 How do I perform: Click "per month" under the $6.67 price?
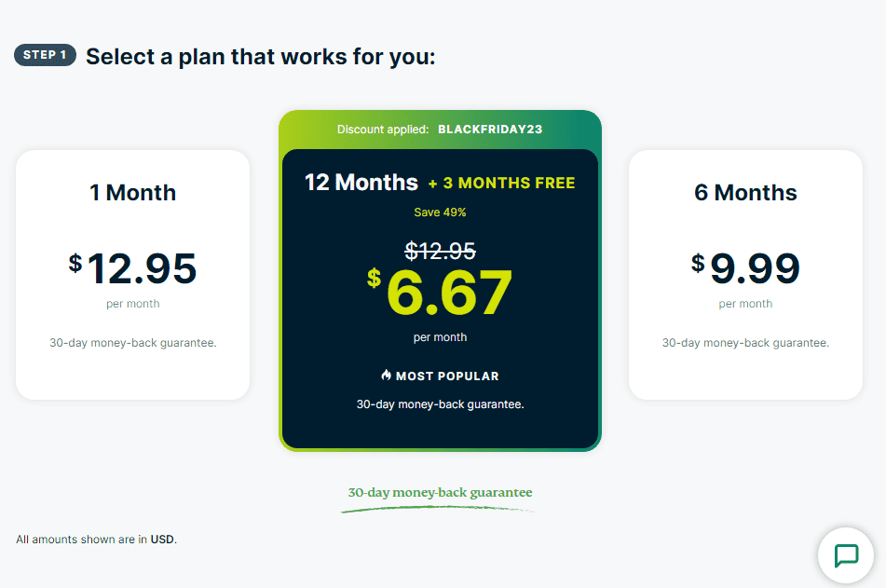point(440,337)
